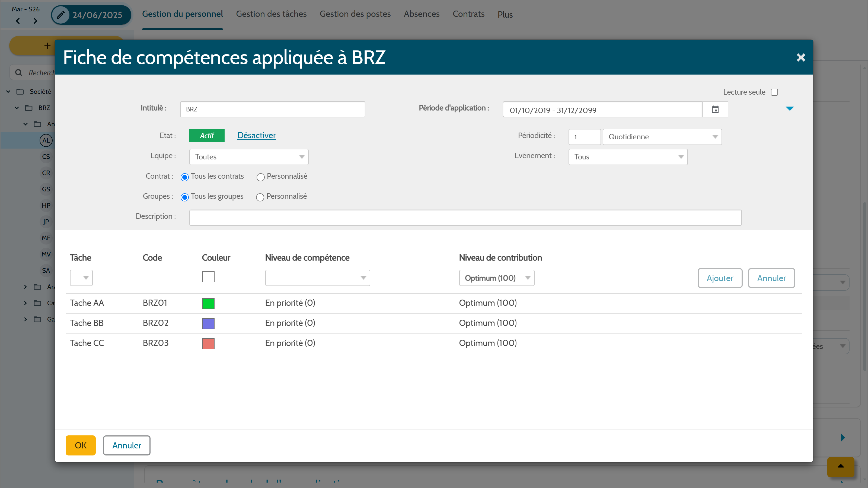Toggle the Lecture seule checkbox
Viewport: 868px width, 488px height.
coord(774,92)
